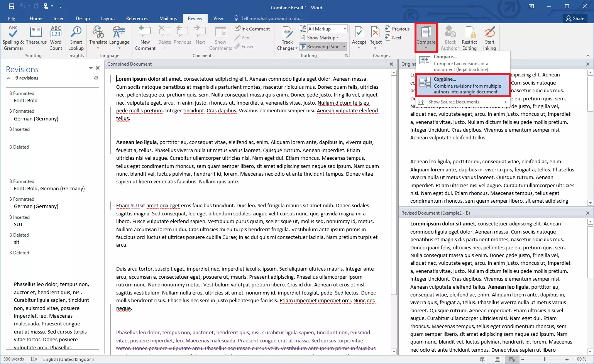
Task: Click Start Inking
Action: 489,38
